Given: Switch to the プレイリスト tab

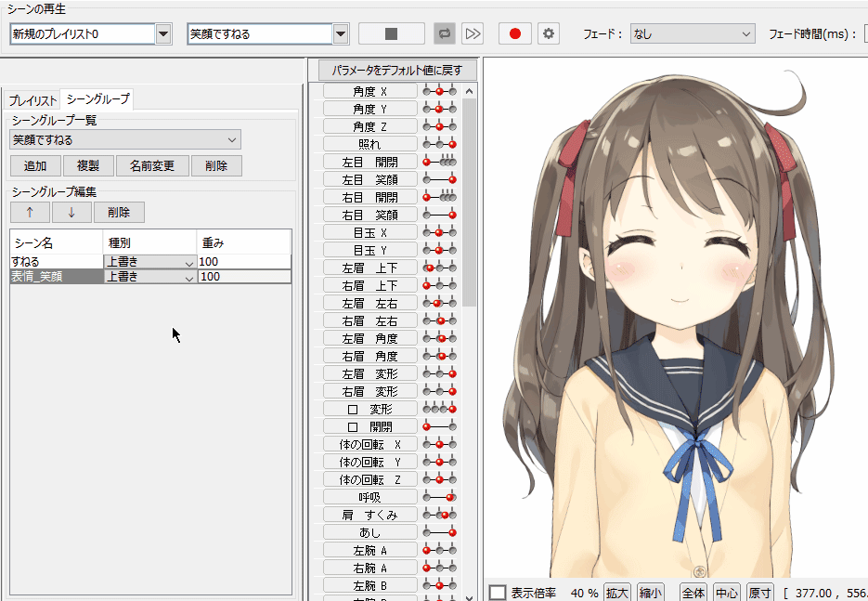Looking at the screenshot, I should tap(32, 100).
